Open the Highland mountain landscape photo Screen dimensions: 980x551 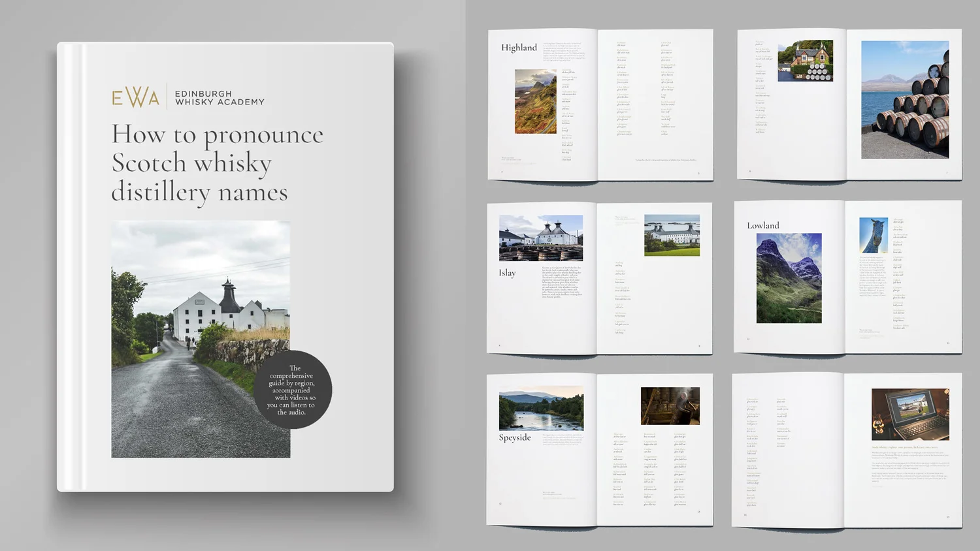pos(536,102)
